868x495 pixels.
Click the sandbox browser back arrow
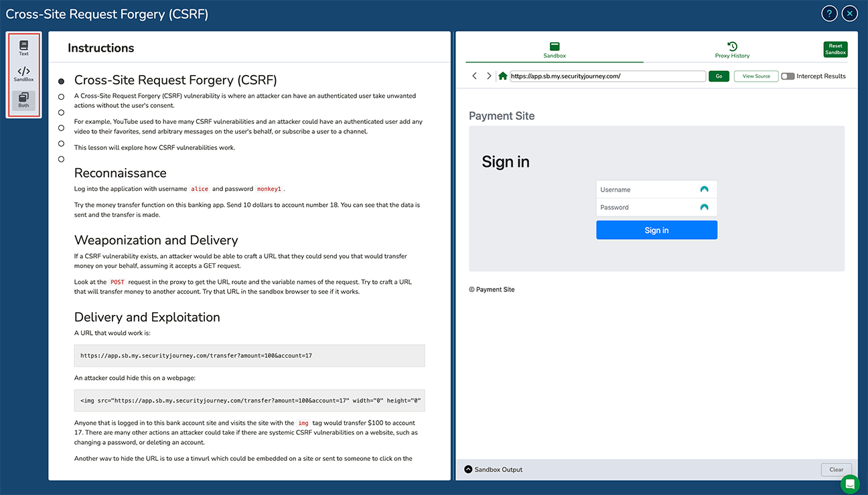point(475,76)
